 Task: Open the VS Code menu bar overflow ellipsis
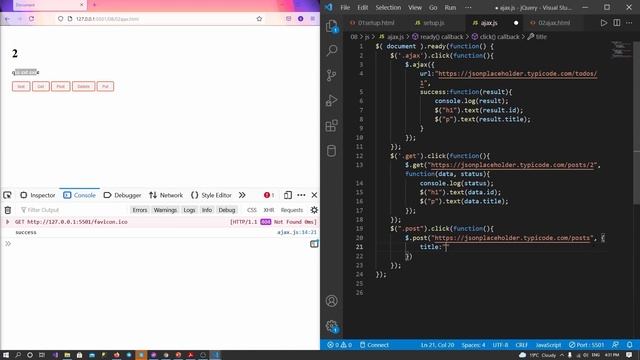pos(468,7)
